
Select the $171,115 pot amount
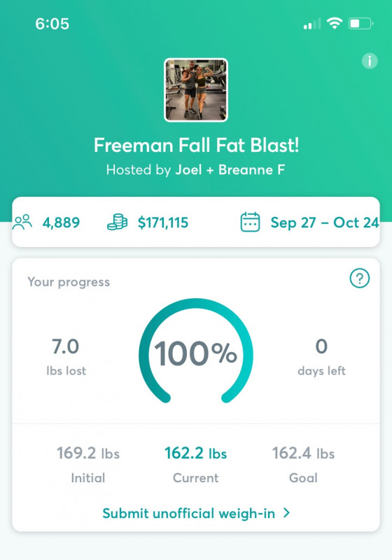point(163,223)
